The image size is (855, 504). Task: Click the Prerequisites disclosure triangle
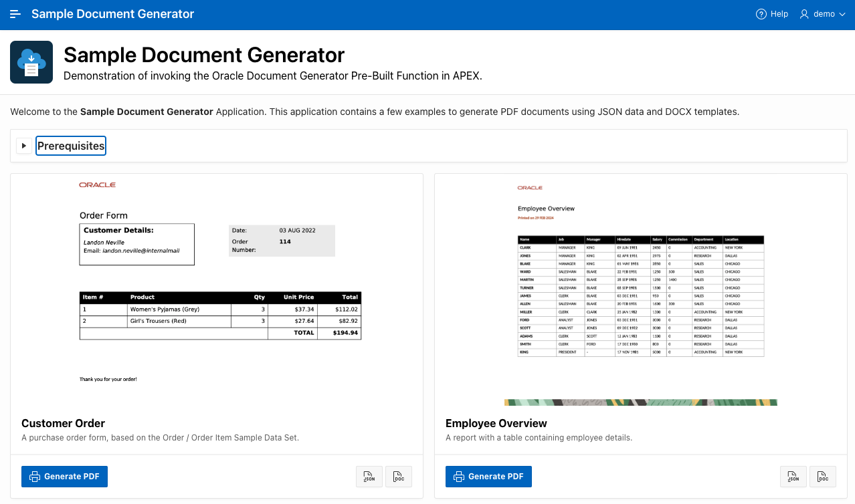(x=23, y=145)
